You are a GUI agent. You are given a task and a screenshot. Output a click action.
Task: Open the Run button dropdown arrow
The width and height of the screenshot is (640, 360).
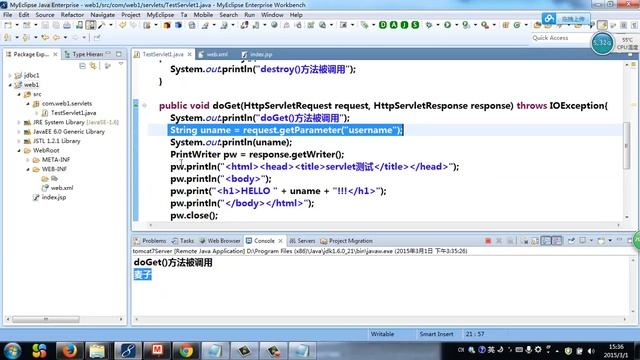coord(456,25)
